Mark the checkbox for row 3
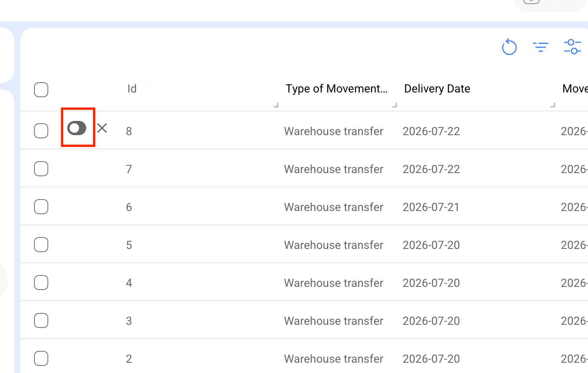588x373 pixels. click(41, 320)
